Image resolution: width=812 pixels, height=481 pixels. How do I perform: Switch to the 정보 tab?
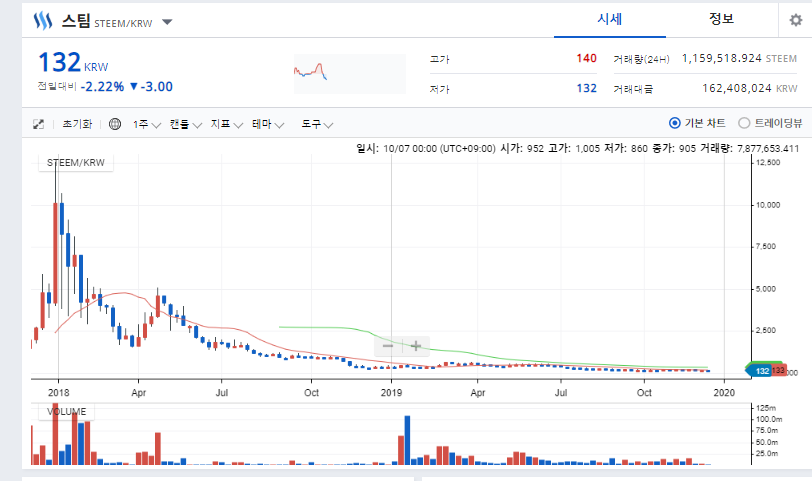coord(721,19)
